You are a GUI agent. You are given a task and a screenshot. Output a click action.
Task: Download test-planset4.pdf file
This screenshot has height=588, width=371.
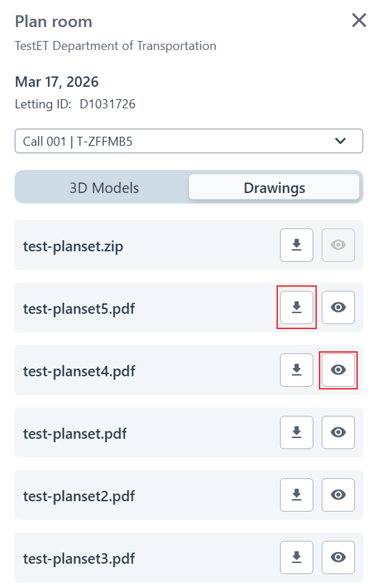click(x=297, y=370)
